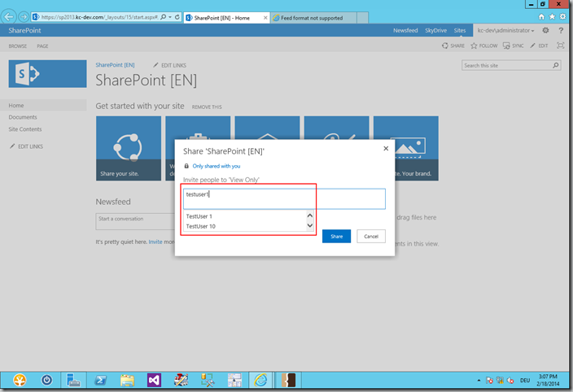
Task: Open Internet Explorer taskbar icon
Action: (261, 381)
